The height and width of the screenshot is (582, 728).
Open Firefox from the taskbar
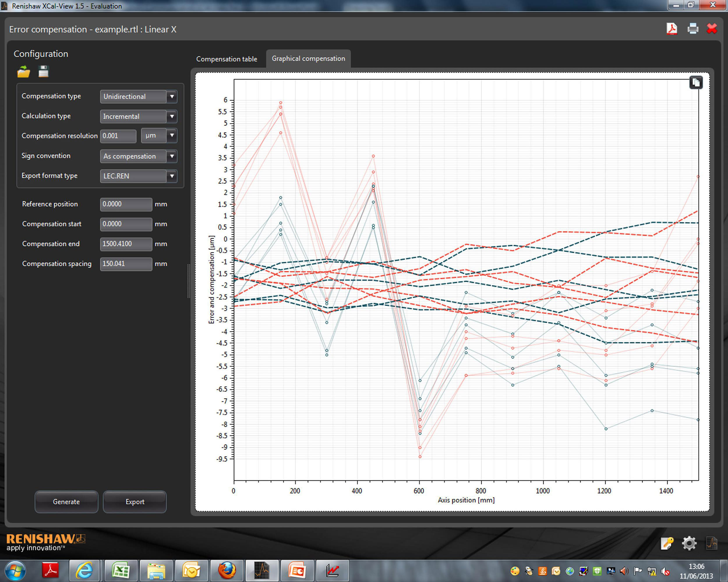(x=227, y=571)
